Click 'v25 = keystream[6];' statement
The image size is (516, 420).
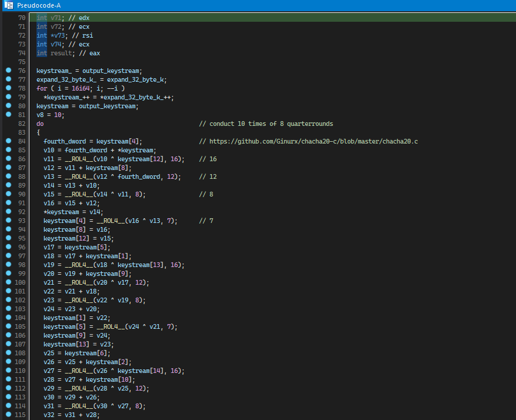(x=76, y=353)
